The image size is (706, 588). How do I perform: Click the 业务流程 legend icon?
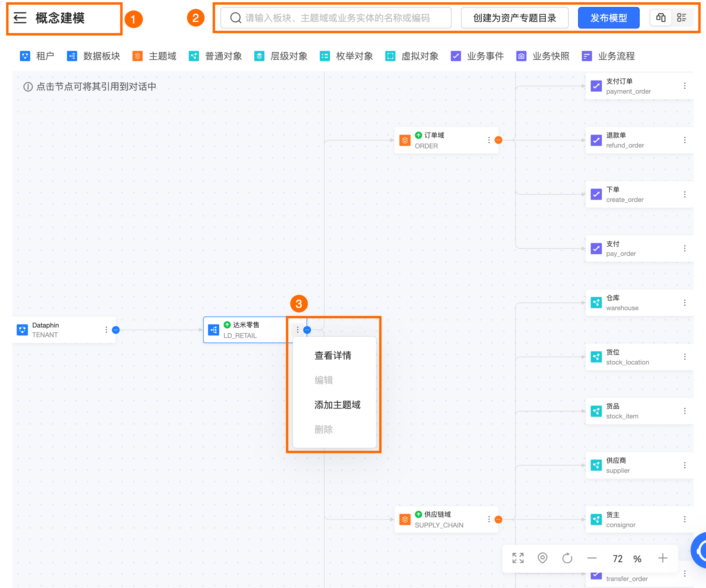(587, 56)
